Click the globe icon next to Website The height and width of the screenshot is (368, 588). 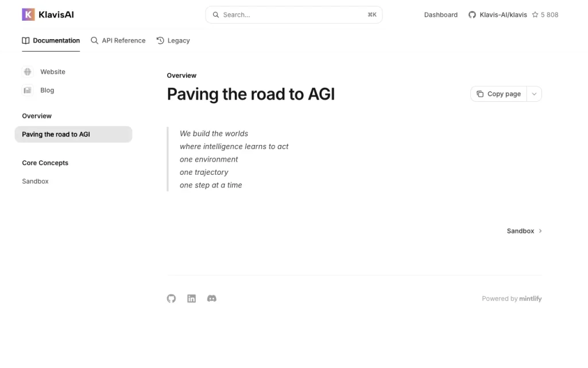28,72
